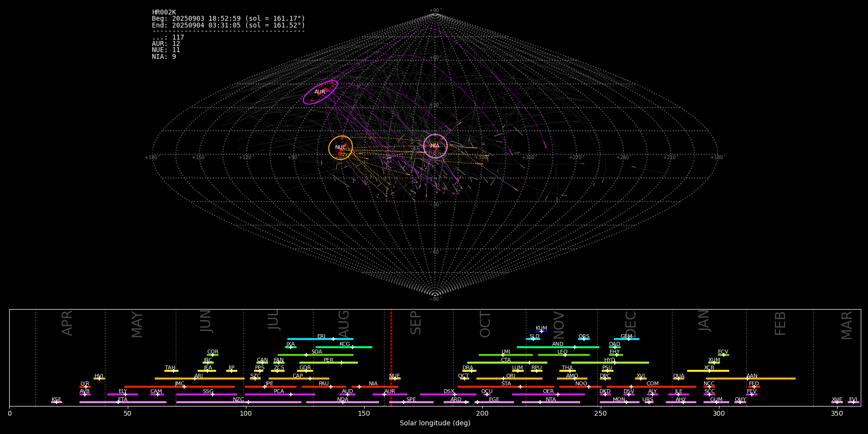Viewport: 868px width, 434px height.
Task: Click the red dashed current solar longitude line
Action: coord(391,357)
